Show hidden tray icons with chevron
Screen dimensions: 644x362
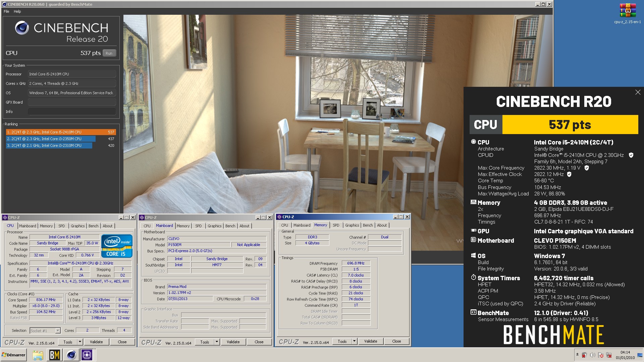(577, 355)
